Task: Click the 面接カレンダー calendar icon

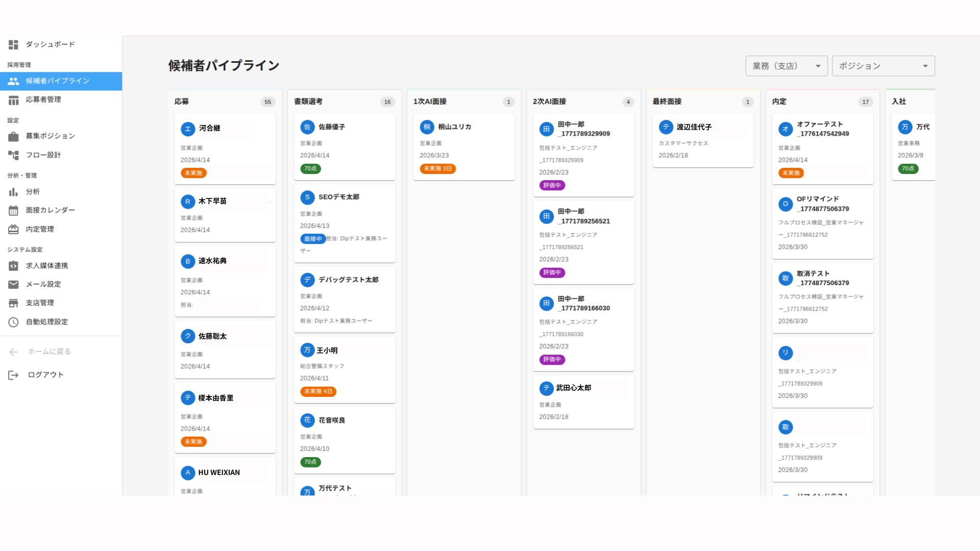Action: [13, 211]
